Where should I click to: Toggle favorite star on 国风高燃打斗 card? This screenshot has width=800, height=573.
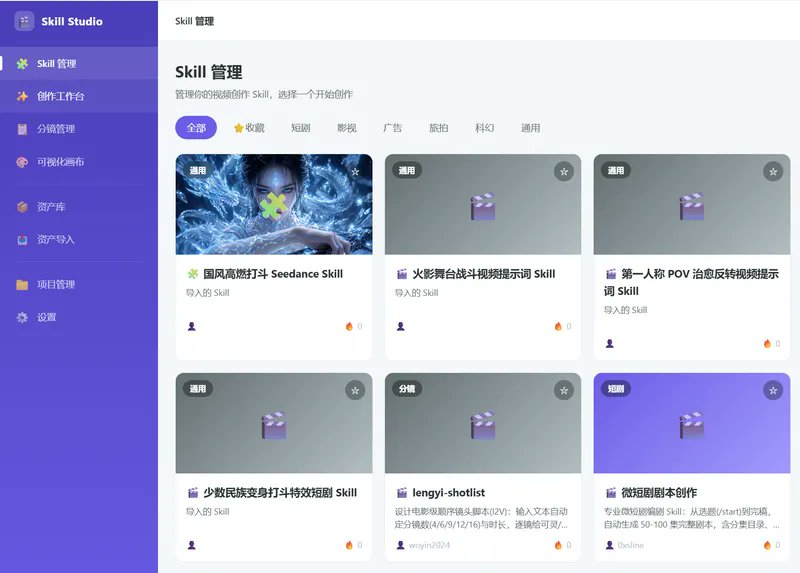click(x=355, y=171)
